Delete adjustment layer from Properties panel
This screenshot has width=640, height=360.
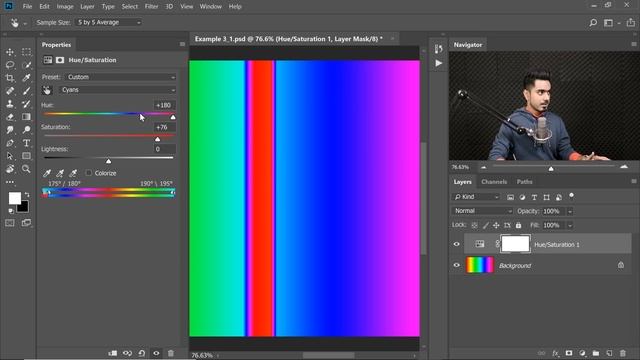coord(171,353)
